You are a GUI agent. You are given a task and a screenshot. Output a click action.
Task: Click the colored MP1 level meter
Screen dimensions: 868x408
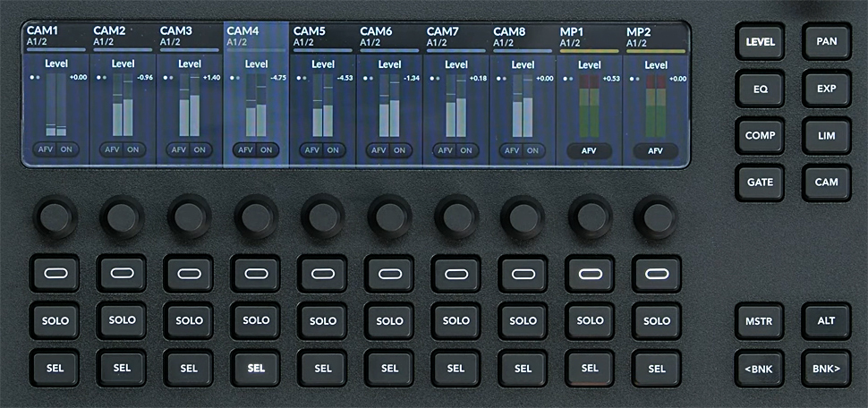coord(590,106)
